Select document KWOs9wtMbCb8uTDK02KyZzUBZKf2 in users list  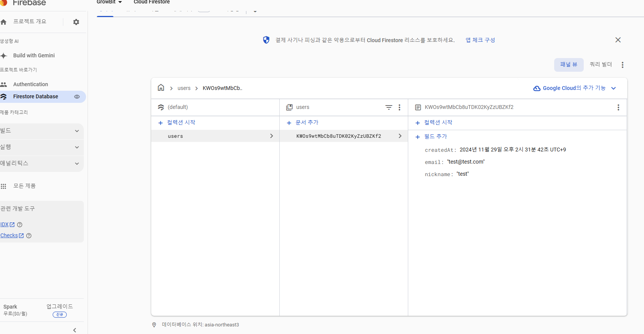click(x=344, y=136)
